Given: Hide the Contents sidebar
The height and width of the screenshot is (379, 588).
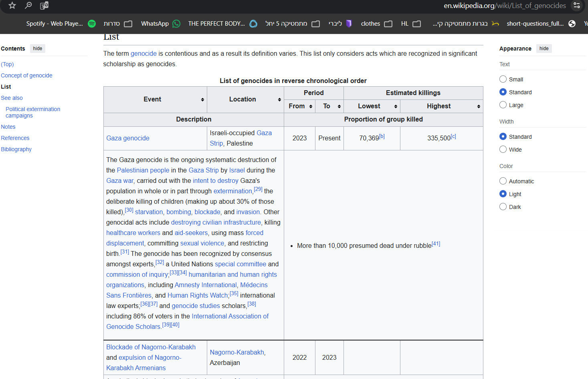Looking at the screenshot, I should (38, 49).
